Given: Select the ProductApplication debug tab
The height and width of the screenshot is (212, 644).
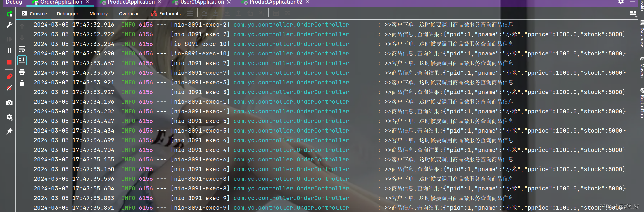Looking at the screenshot, I should [127, 2].
